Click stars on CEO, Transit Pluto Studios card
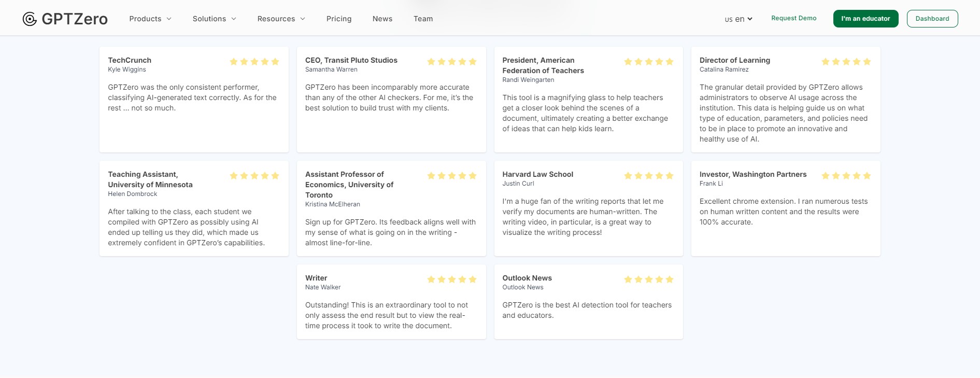The image size is (980, 378). pos(451,62)
